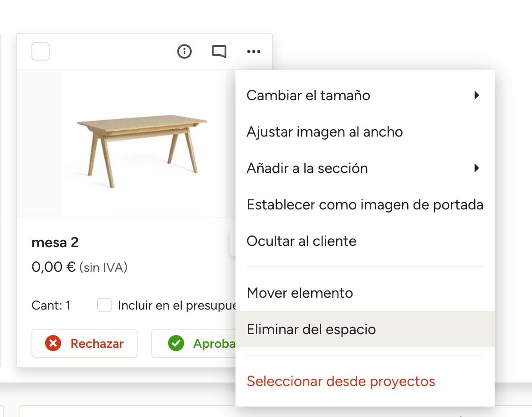Click the 0,00 € price value
The height and width of the screenshot is (417, 532).
[53, 267]
